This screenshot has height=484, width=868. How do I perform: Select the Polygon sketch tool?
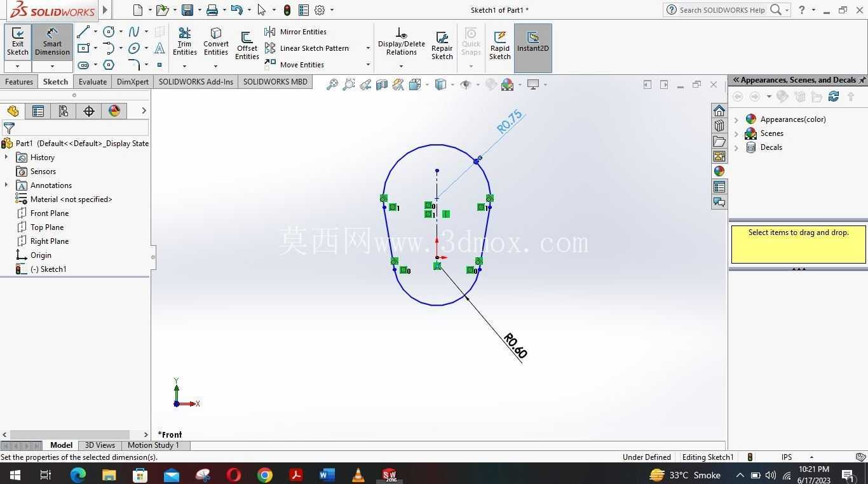click(x=109, y=65)
